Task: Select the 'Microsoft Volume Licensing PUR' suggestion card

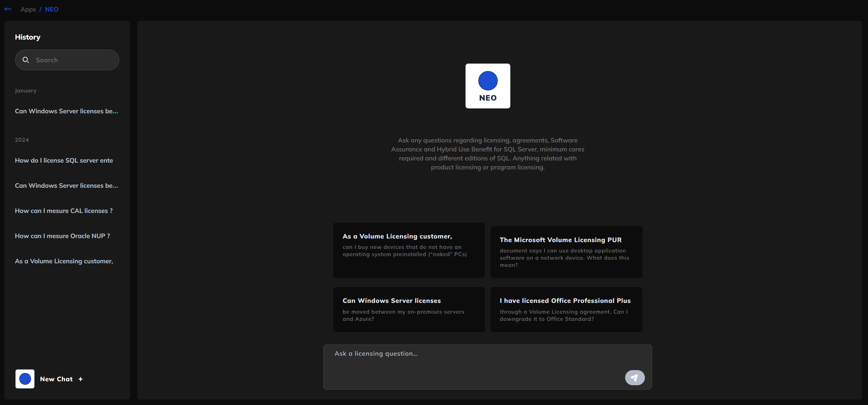Action: [x=566, y=252]
